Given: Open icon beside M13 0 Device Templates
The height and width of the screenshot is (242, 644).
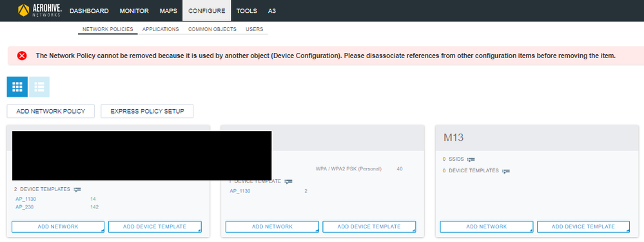Looking at the screenshot, I should 505,170.
